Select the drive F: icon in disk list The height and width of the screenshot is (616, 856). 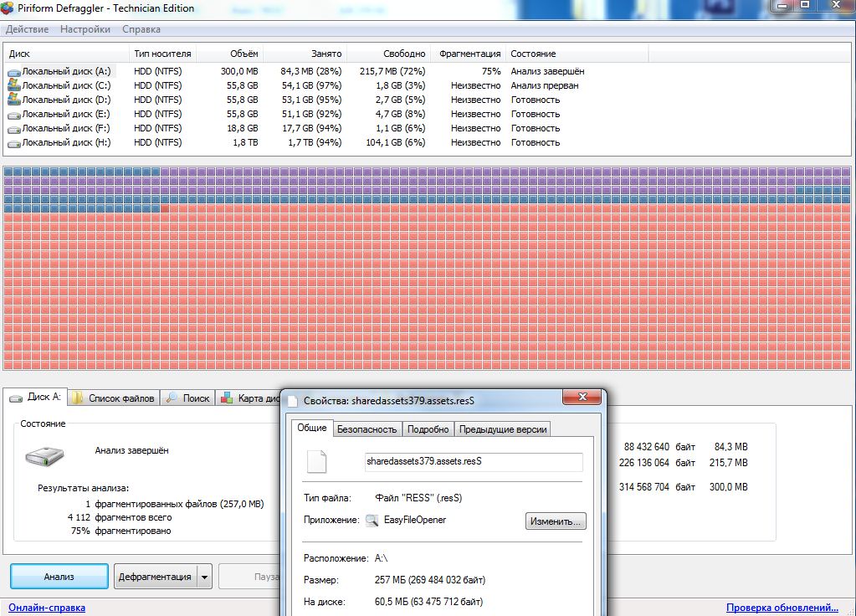(x=14, y=129)
